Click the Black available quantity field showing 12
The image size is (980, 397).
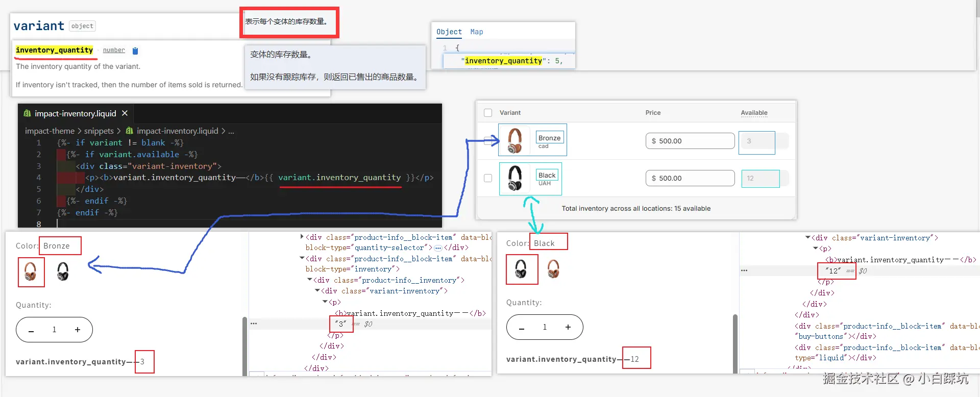(765, 178)
